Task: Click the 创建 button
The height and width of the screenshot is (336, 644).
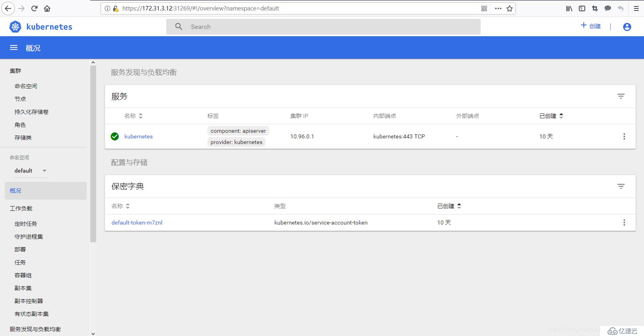Action: click(x=590, y=26)
